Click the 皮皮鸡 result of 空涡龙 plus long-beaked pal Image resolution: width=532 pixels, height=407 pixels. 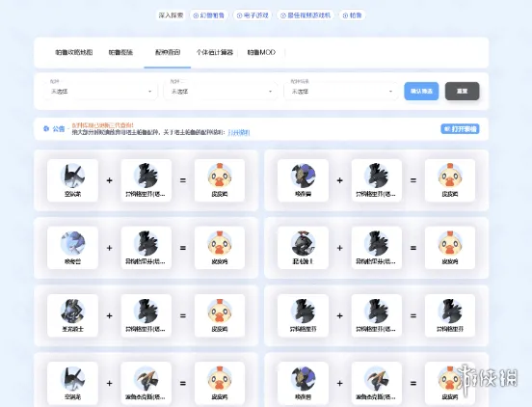[220, 383]
